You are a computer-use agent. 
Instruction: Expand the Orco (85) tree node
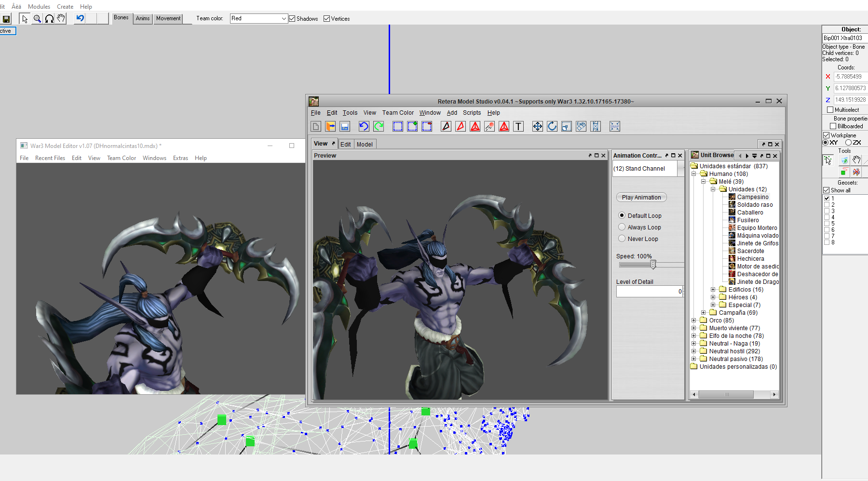pyautogui.click(x=694, y=321)
